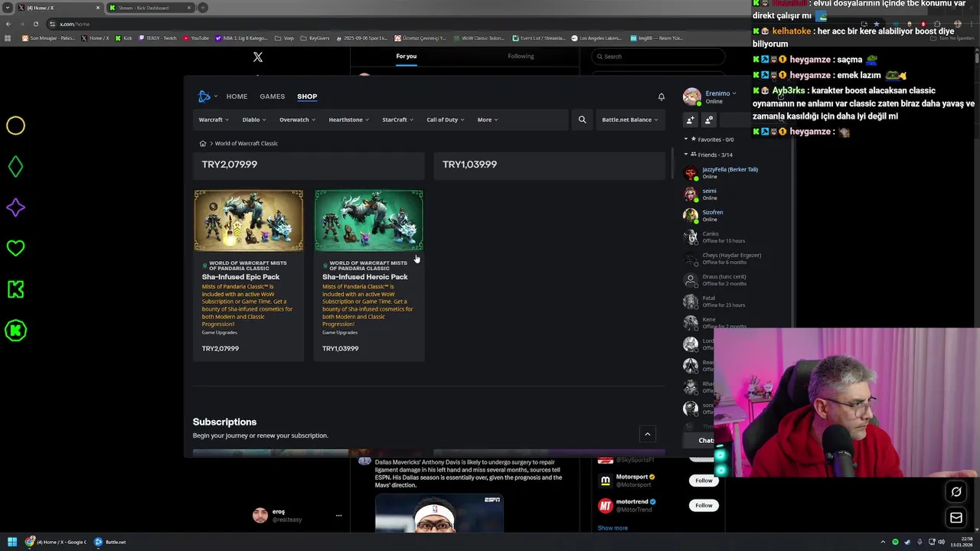Expand the Hearthstone dropdown menu
The height and width of the screenshot is (551, 980).
click(349, 119)
